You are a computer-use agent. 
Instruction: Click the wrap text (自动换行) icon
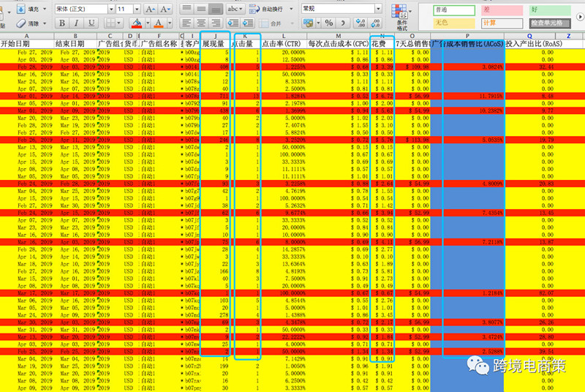pyautogui.click(x=254, y=9)
